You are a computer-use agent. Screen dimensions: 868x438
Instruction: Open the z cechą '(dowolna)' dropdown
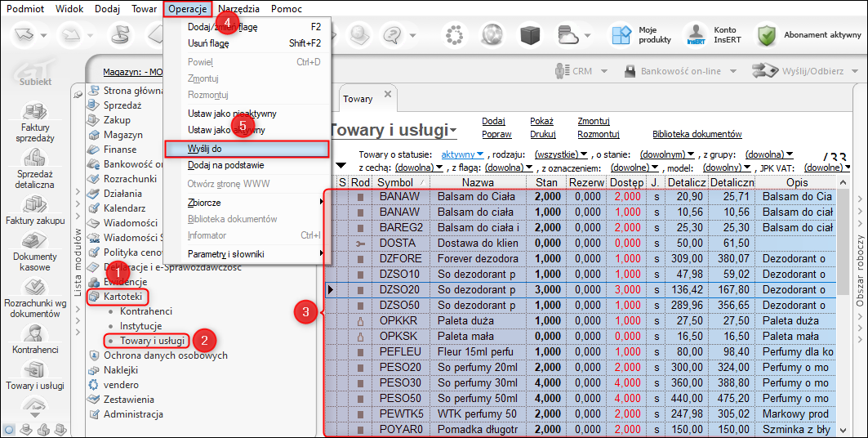[419, 168]
